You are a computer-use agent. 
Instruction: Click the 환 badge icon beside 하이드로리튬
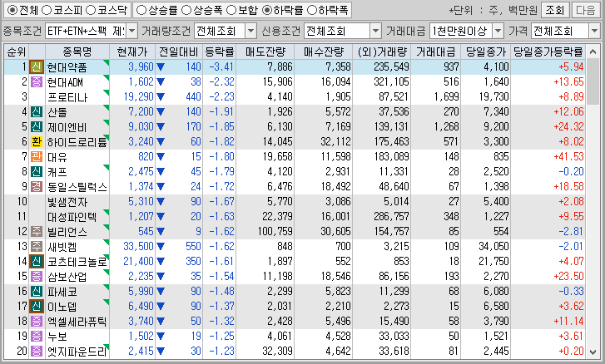coord(37,142)
